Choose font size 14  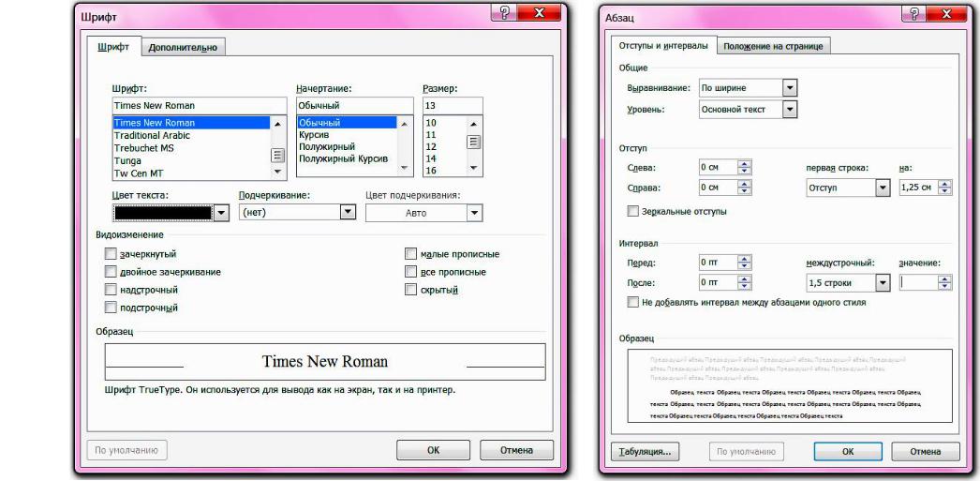coord(444,158)
